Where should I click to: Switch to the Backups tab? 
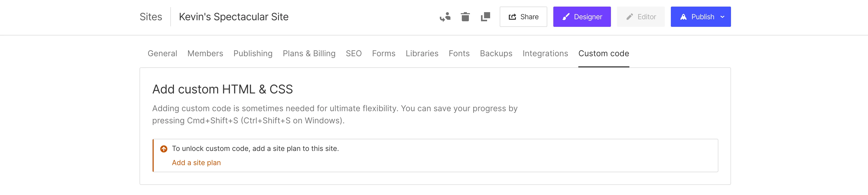496,53
